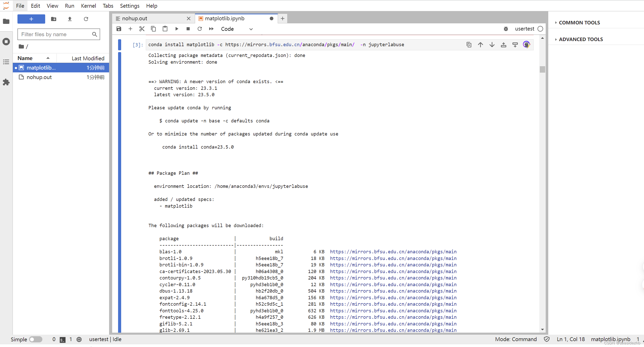Expand the COMMON TOOLS section

(x=579, y=23)
